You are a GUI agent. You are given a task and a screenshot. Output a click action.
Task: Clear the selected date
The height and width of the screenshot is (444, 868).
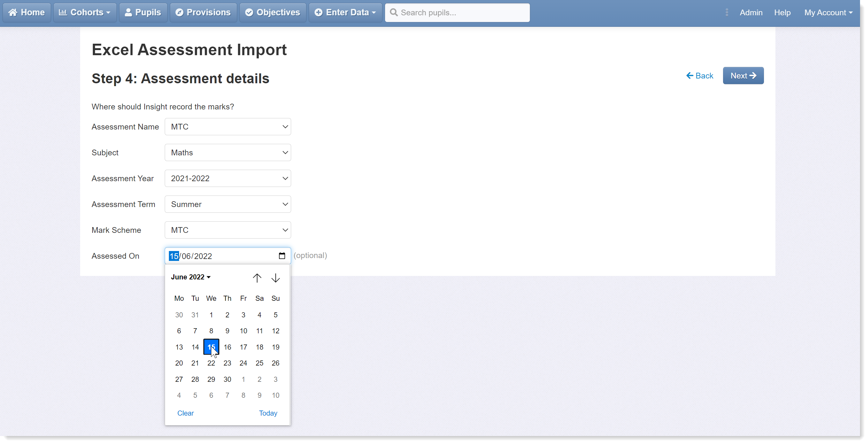pyautogui.click(x=185, y=413)
